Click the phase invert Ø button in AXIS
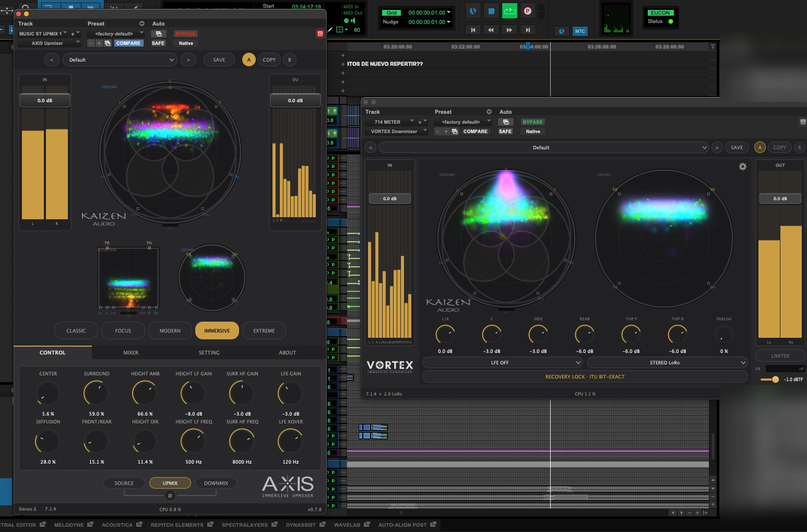Screen dimensions: 807x532 (170, 495)
